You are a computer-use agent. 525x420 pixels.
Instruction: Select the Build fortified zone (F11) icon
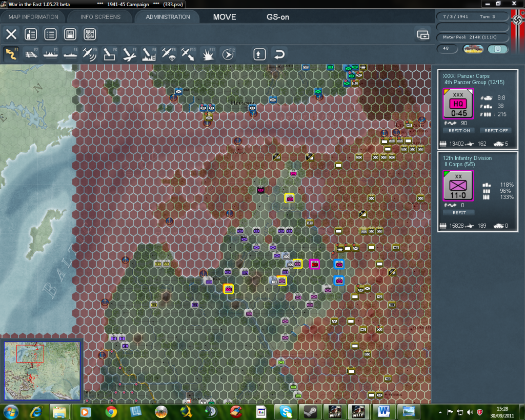[x=208, y=54]
